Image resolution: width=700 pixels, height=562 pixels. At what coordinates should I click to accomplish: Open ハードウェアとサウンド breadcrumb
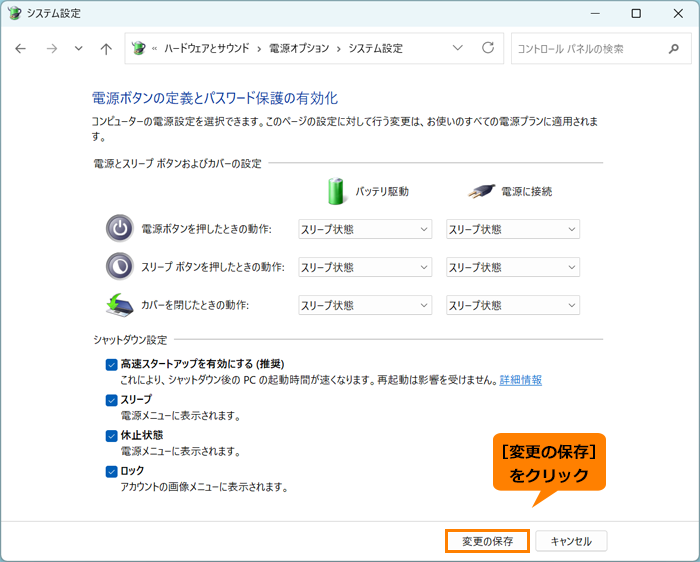[207, 48]
